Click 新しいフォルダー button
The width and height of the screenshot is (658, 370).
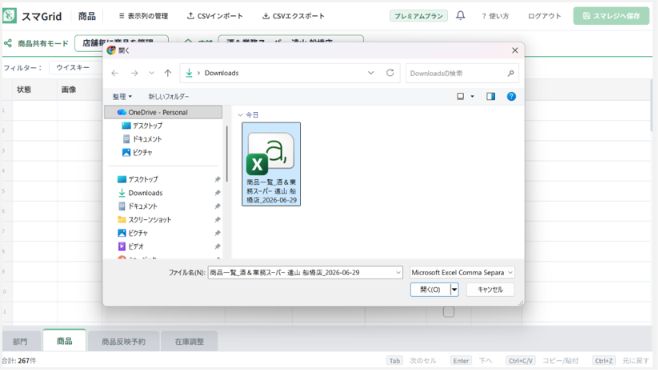(x=169, y=96)
